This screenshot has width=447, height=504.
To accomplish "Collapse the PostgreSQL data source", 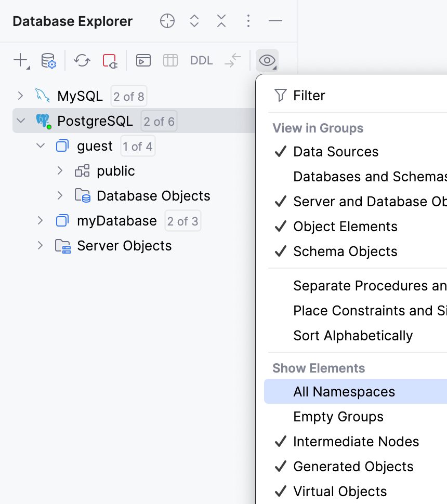I will click(x=20, y=121).
